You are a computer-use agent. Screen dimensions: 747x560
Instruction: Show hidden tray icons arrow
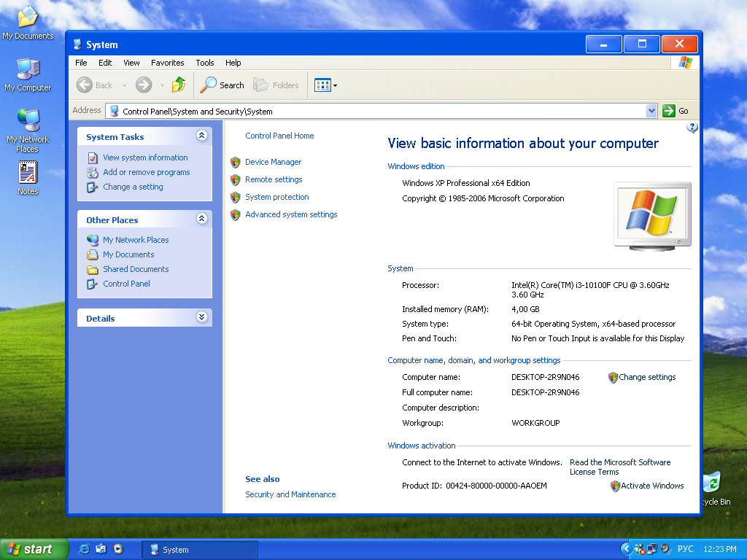pyautogui.click(x=627, y=549)
